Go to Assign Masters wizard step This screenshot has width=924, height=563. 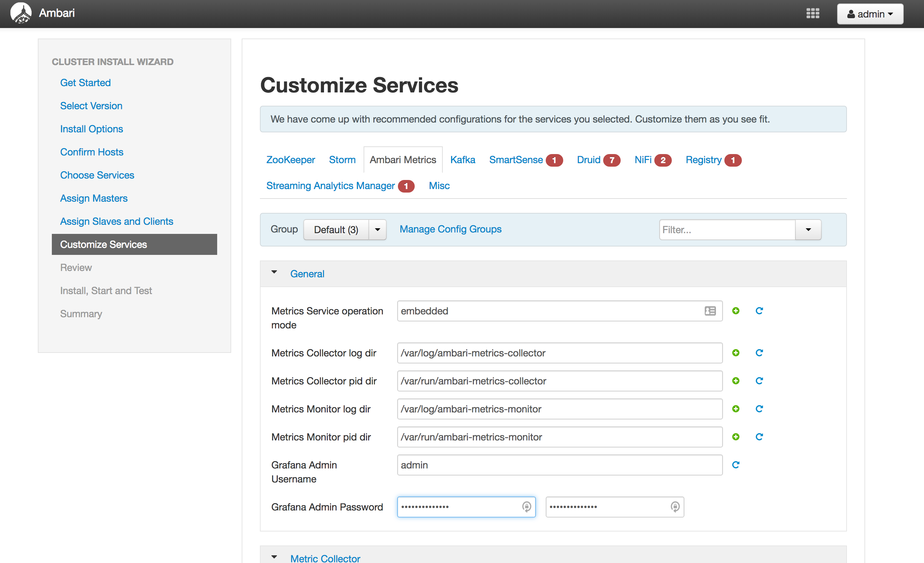[94, 198]
